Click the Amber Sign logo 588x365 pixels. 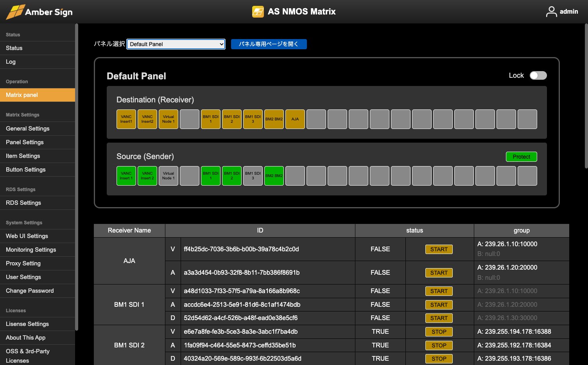point(39,12)
